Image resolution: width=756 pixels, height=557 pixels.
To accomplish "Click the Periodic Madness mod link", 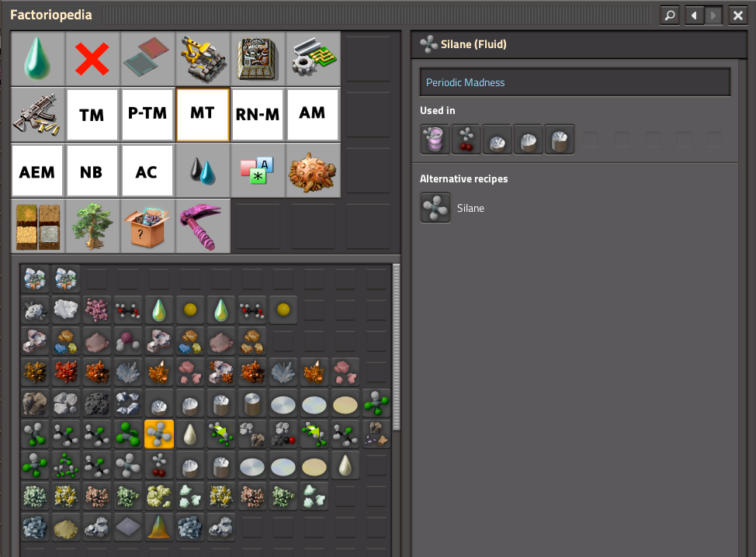I will 574,82.
